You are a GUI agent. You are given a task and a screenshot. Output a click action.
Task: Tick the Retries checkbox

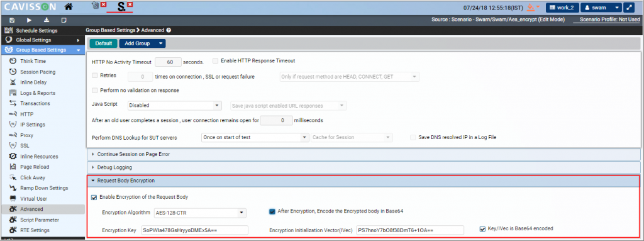click(94, 76)
